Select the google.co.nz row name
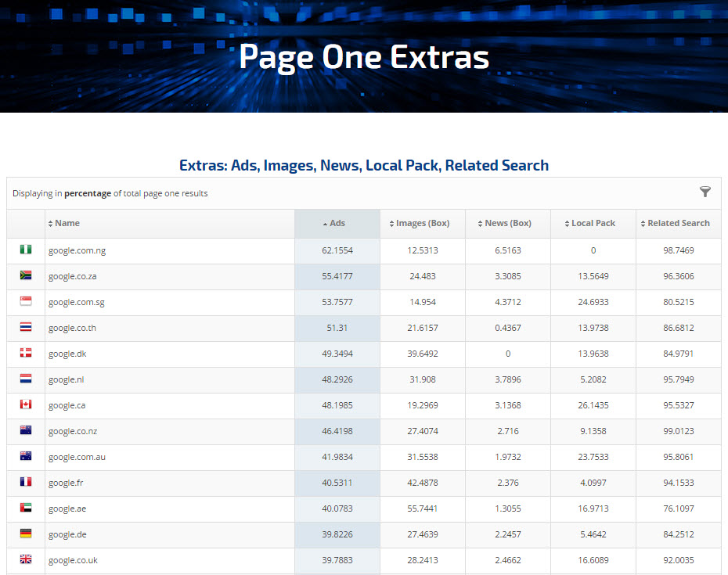728x575 pixels. click(73, 432)
